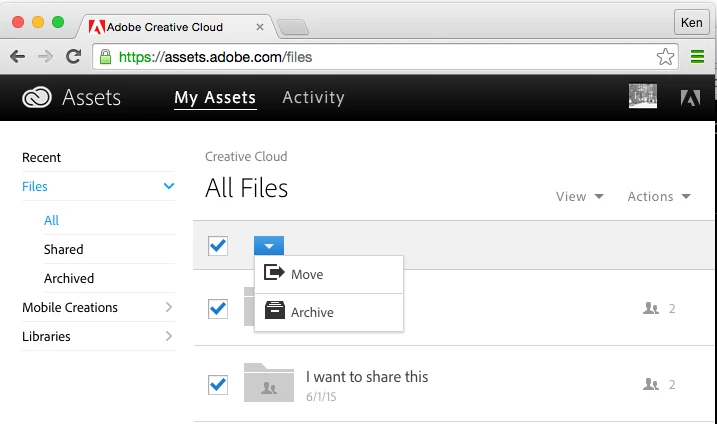Choose Archive from the dropdown menu
This screenshot has width=717, height=424.
pos(329,312)
